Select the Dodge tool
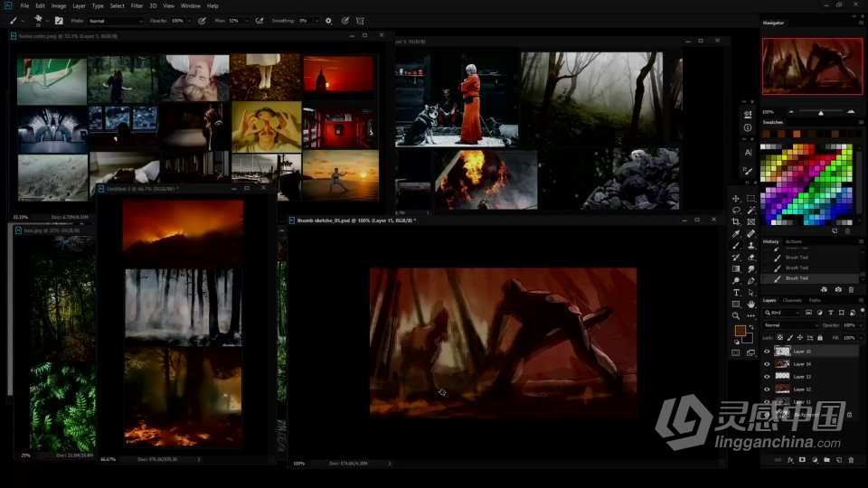The width and height of the screenshot is (868, 488). point(736,280)
